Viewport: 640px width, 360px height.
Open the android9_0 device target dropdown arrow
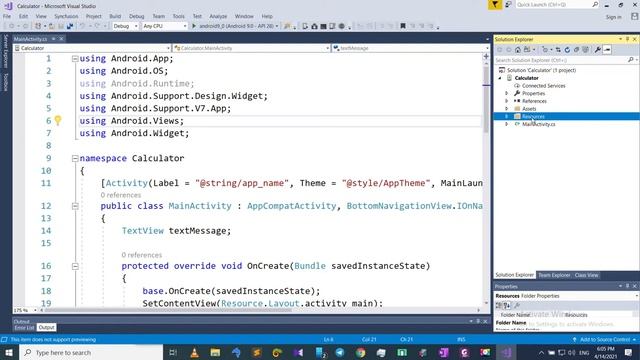click(277, 26)
